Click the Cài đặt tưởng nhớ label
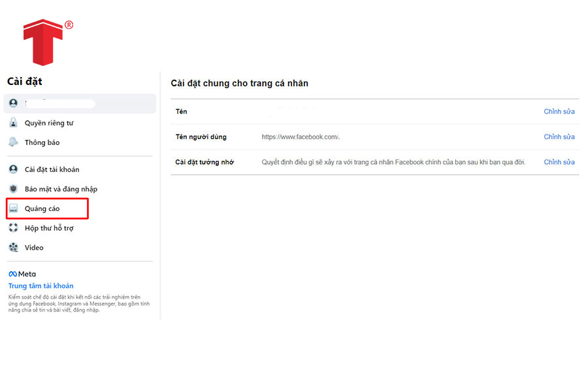Viewport: 588px width, 392px height. click(x=204, y=162)
